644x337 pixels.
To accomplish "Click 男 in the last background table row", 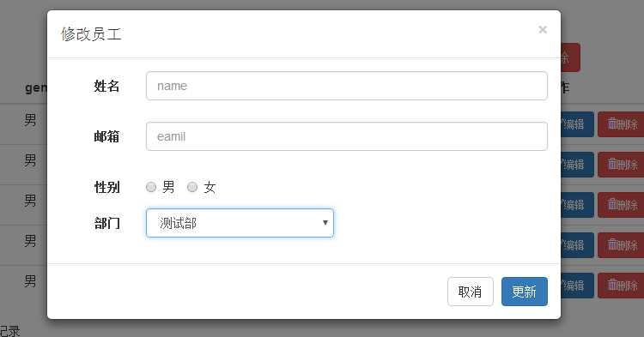I will (30, 281).
